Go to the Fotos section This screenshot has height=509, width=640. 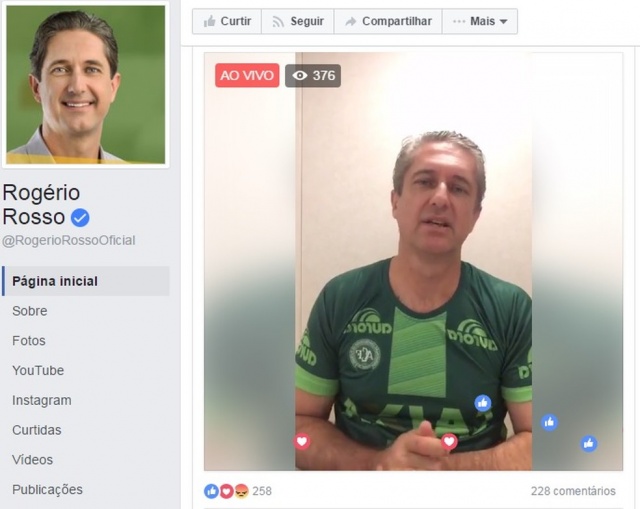pos(29,341)
